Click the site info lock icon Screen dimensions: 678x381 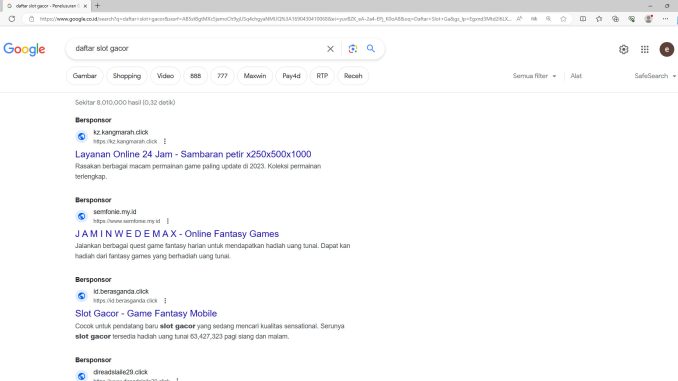coord(31,19)
